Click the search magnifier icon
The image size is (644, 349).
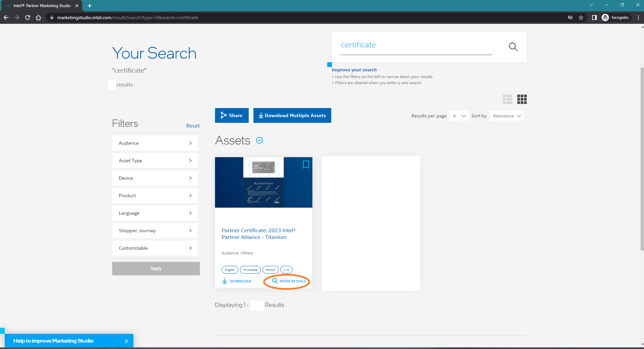(x=513, y=47)
